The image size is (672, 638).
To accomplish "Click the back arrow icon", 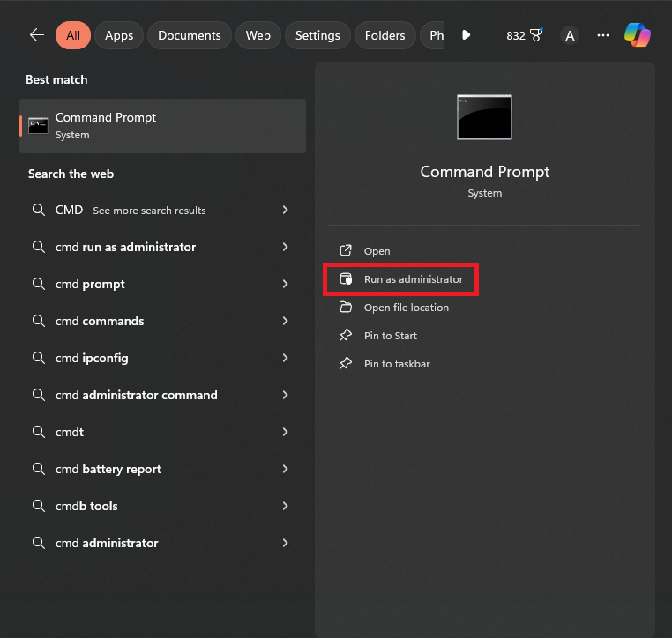I will [x=36, y=35].
